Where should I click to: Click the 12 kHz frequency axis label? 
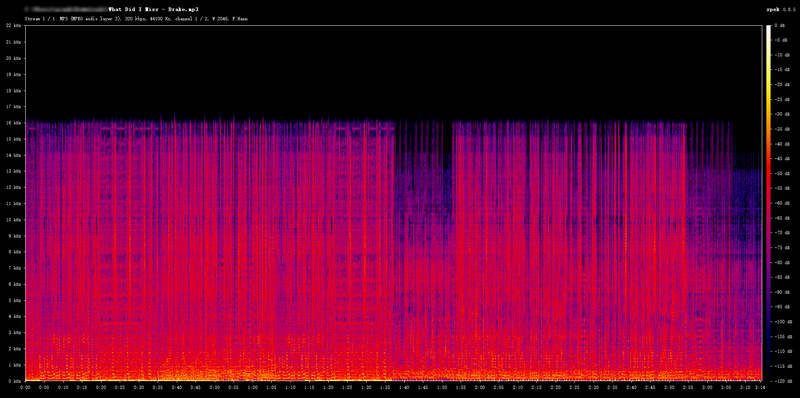point(13,187)
